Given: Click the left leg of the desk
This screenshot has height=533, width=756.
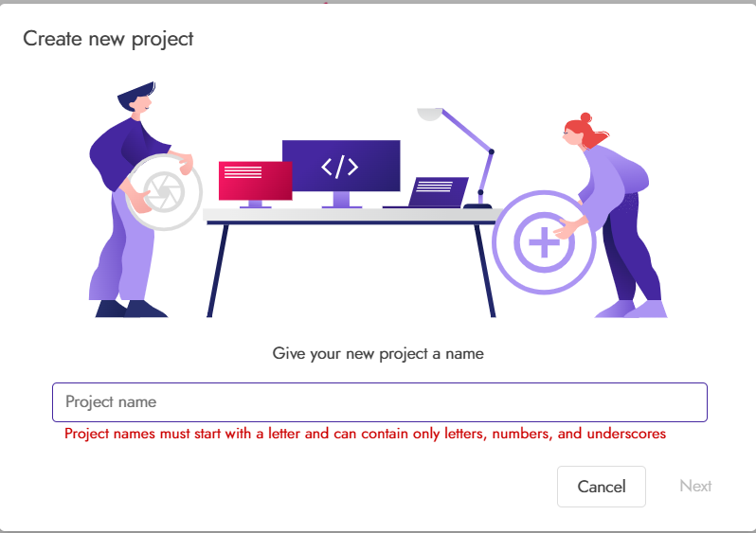Looking at the screenshot, I should (217, 271).
